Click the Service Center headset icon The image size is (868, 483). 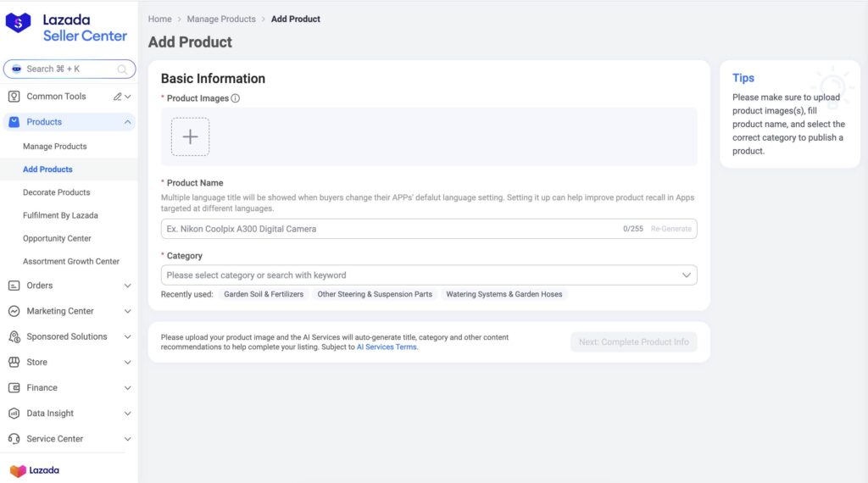[14, 439]
